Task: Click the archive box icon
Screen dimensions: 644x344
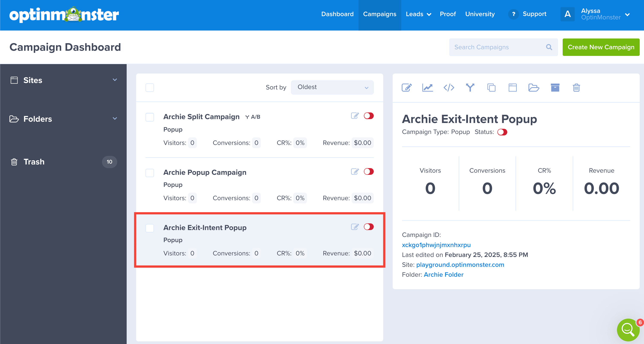Action: 555,88
